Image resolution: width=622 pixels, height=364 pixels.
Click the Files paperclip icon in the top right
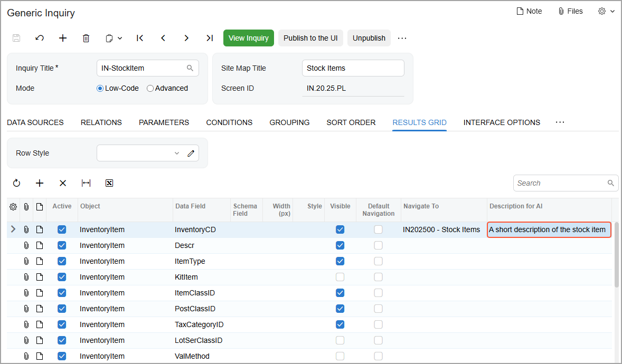561,11
